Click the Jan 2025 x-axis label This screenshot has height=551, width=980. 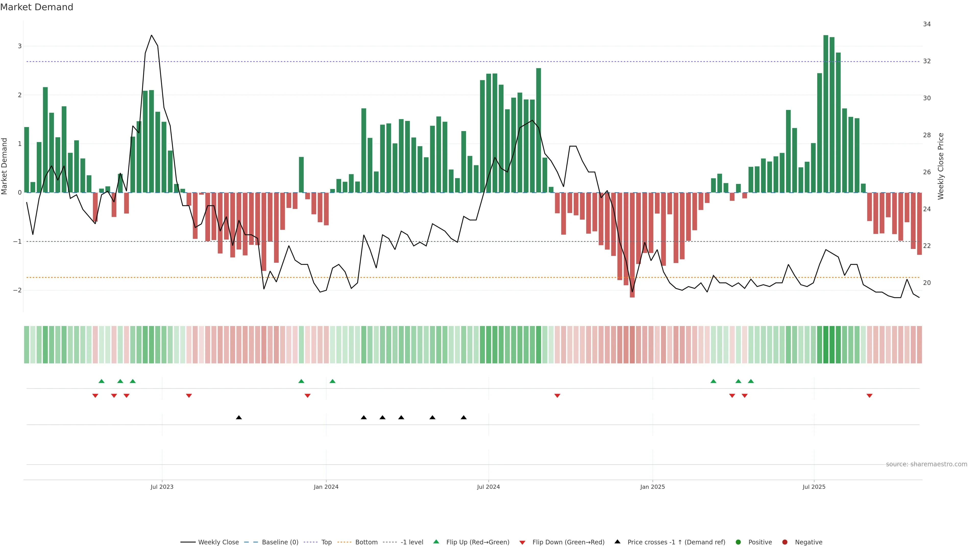click(653, 487)
